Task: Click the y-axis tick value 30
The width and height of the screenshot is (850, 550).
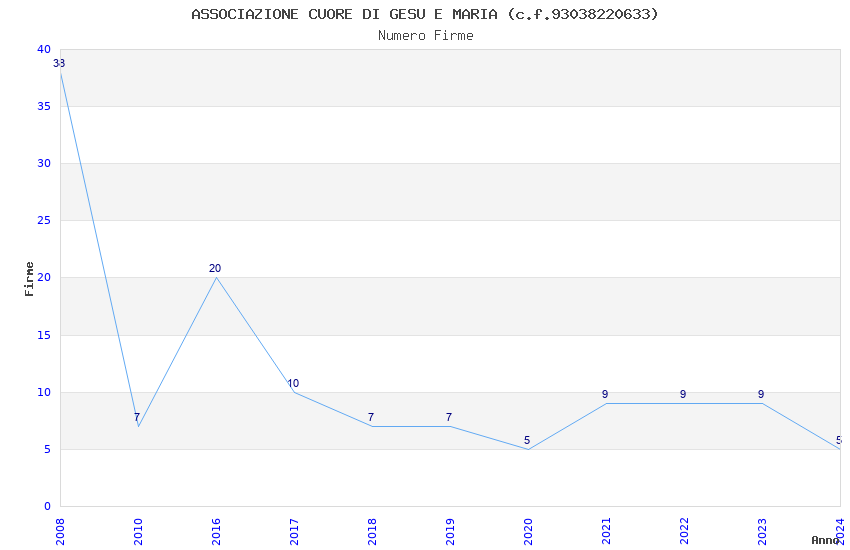Action: (44, 163)
